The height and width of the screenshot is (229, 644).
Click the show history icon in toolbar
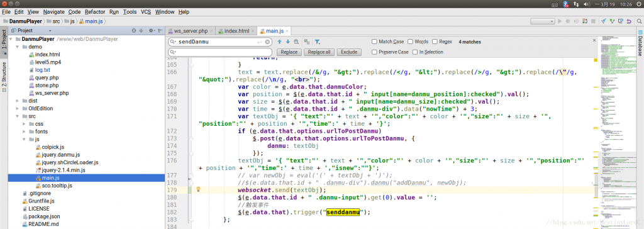(x=621, y=21)
